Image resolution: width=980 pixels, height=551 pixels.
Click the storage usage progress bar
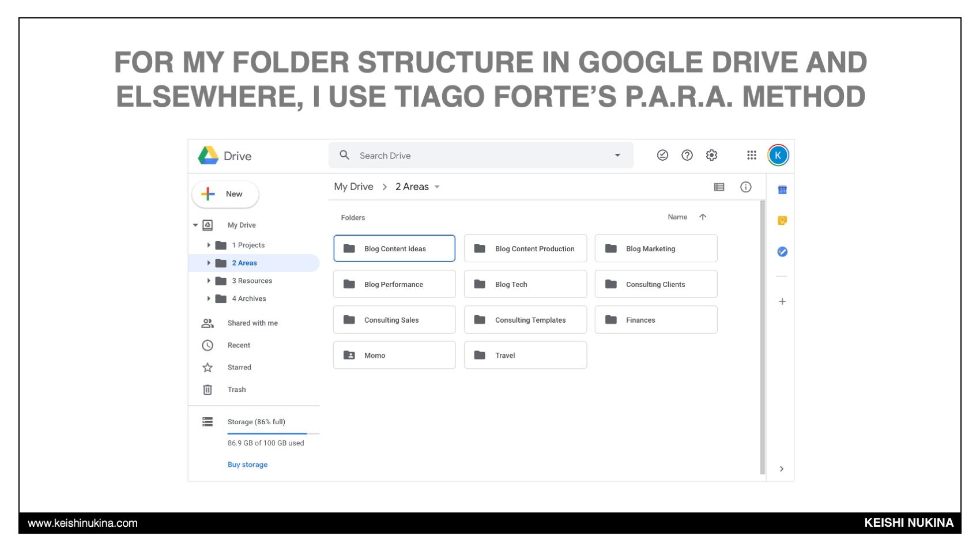[273, 433]
